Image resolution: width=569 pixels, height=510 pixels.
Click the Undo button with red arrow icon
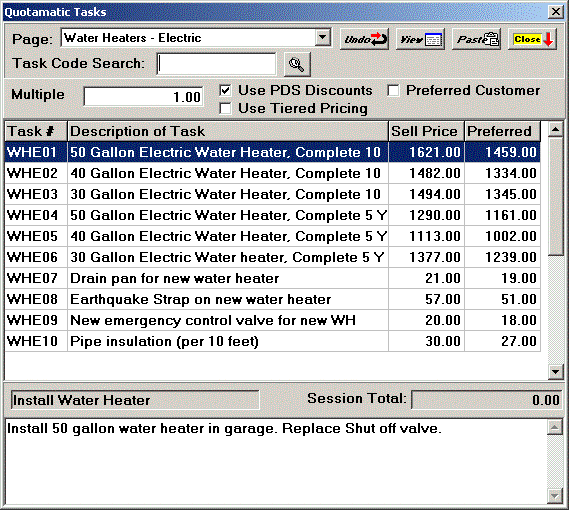(364, 39)
